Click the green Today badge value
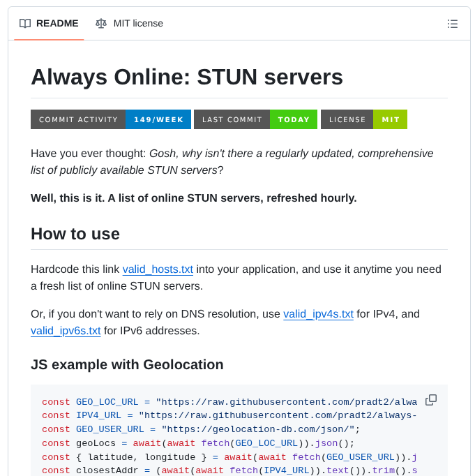Image resolution: width=475 pixels, height=476 pixels. coord(294,119)
